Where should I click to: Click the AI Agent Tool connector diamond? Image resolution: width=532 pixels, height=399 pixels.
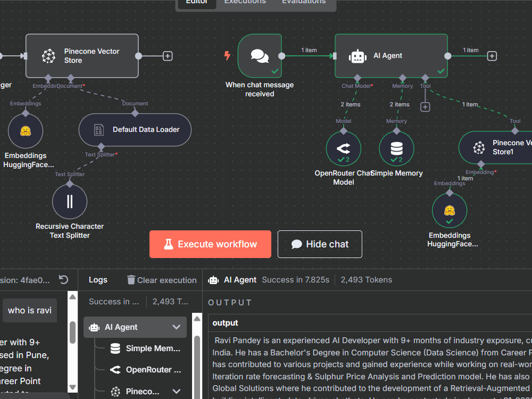coord(425,78)
